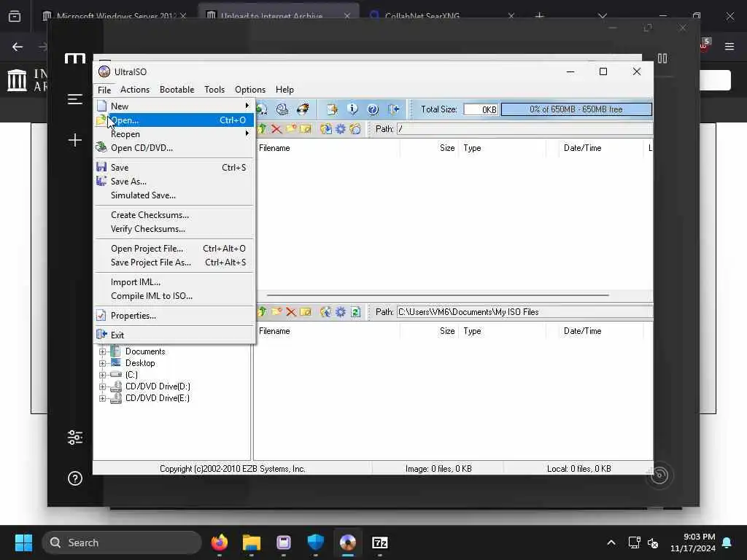747x560 pixels.
Task: Expand CD/DVD Drive(E:) tree node
Action: coord(102,398)
